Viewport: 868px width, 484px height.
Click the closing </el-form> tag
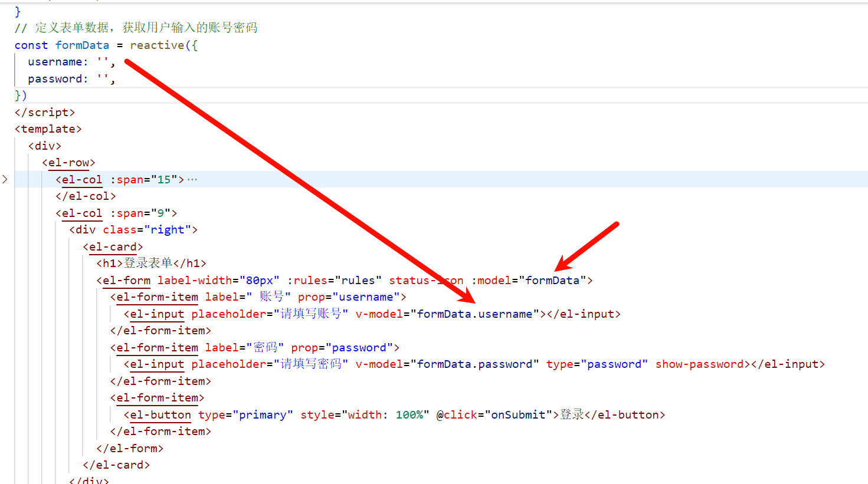coord(130,448)
